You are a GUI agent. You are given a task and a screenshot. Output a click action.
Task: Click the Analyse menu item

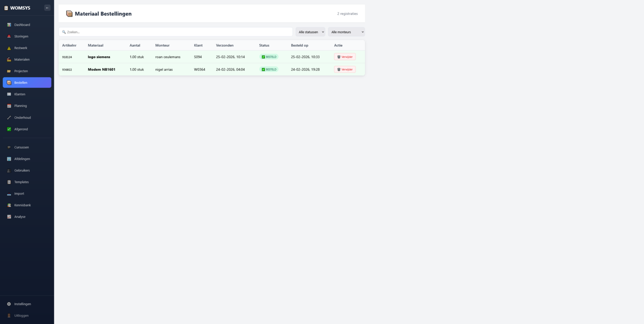point(20,217)
